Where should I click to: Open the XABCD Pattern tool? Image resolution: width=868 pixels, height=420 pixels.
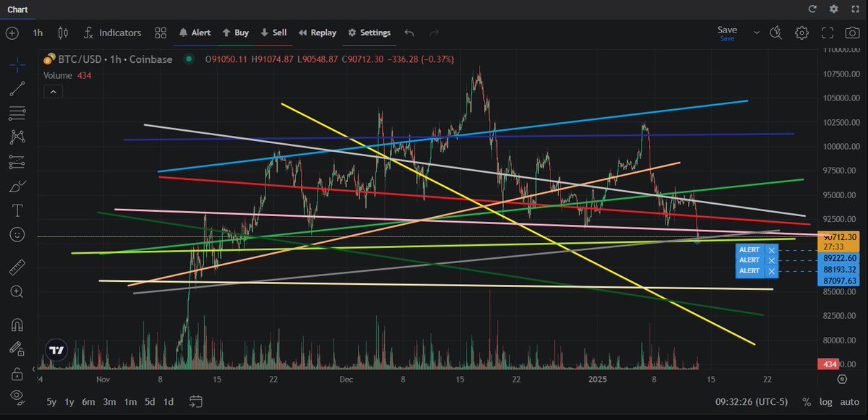pos(17,137)
